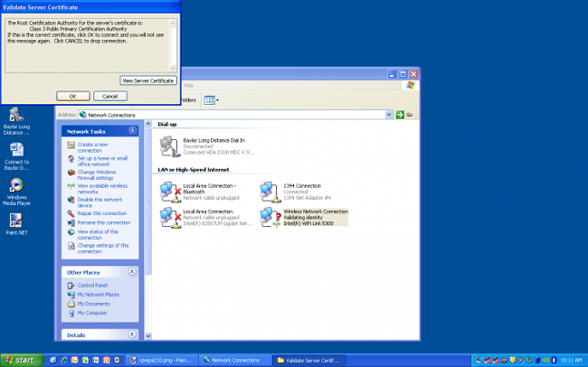Select the Local Area Connection Intel Gigabit icon
588x367 pixels.
(x=206, y=218)
